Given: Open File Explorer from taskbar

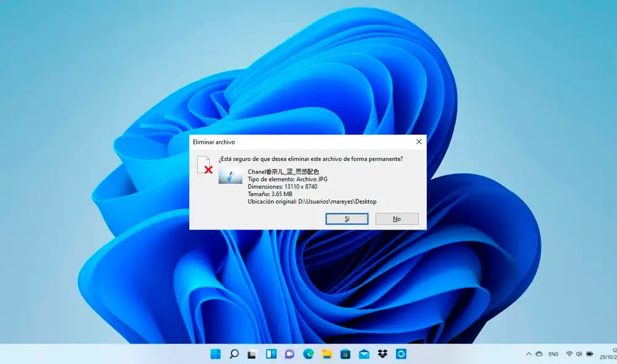Looking at the screenshot, I should (x=326, y=354).
